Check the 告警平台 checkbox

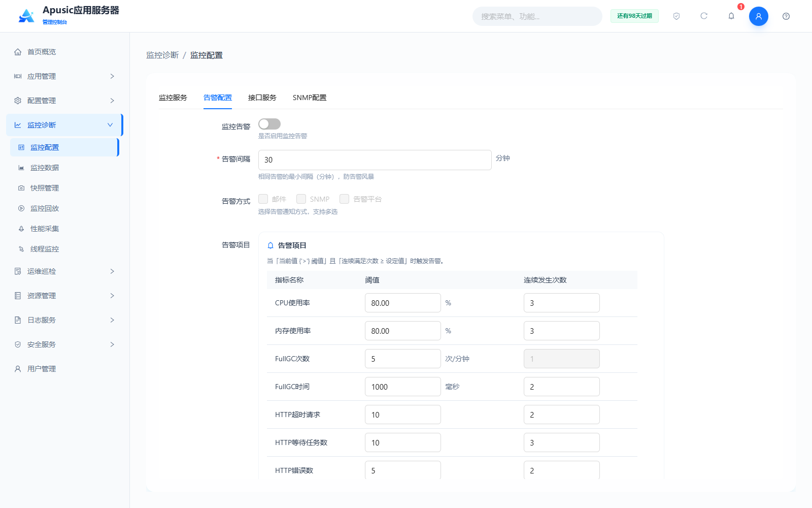pos(344,199)
